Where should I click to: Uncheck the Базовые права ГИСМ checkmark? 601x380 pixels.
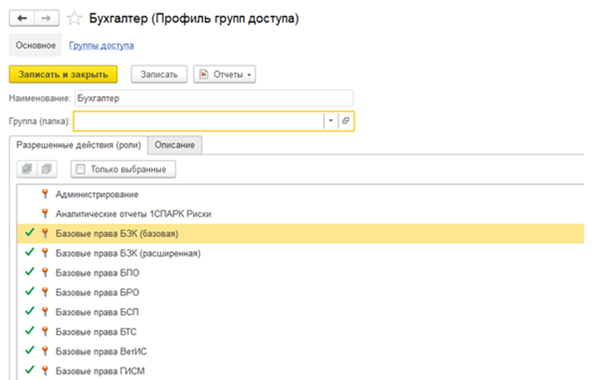pos(30,370)
